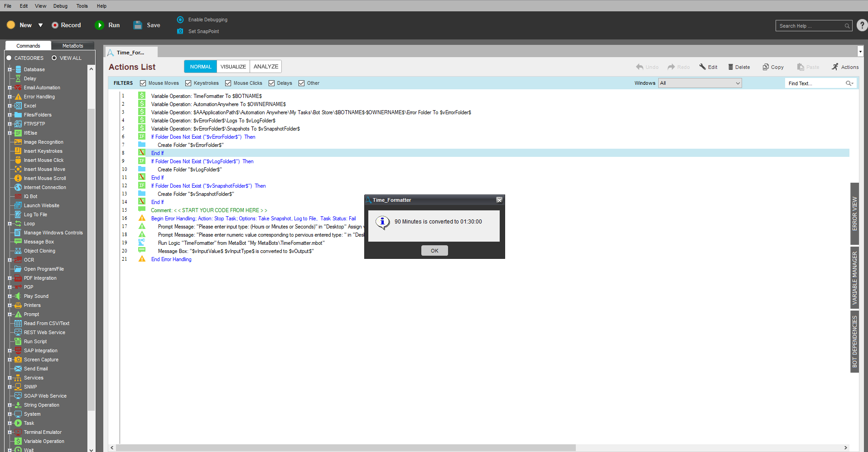The width and height of the screenshot is (868, 452).
Task: Open the help question mark icon
Action: (862, 25)
